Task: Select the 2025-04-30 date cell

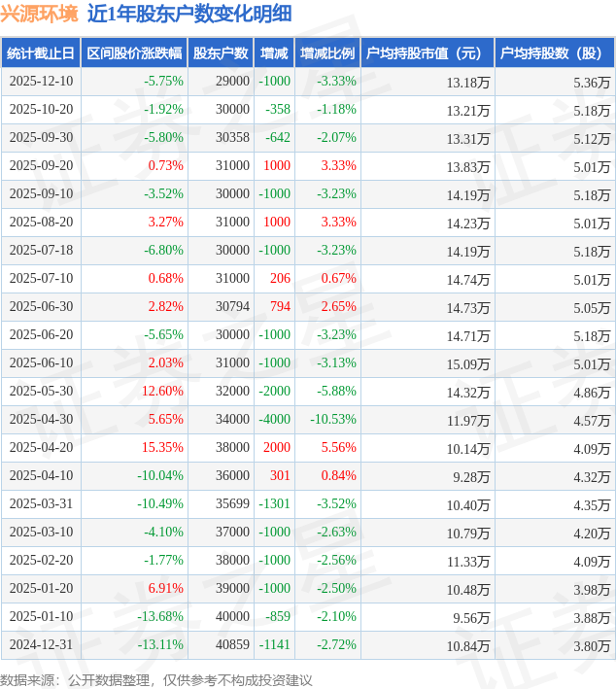Action: coord(41,420)
